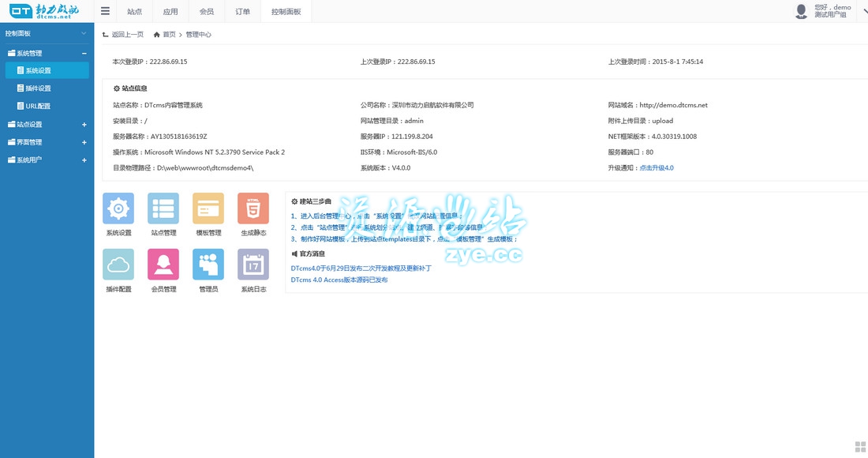Collapse the 系统管理 sidebar group
This screenshot has width=868, height=458.
[x=84, y=53]
